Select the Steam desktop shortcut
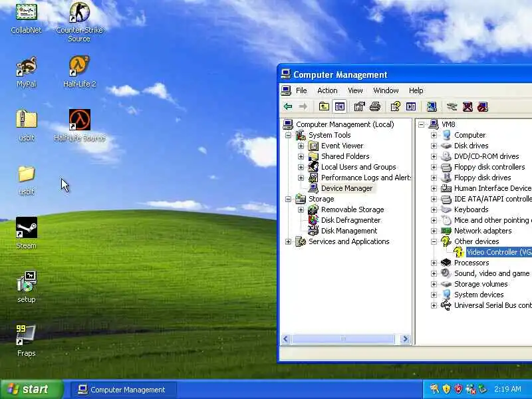This screenshot has height=399, width=532. pyautogui.click(x=26, y=233)
